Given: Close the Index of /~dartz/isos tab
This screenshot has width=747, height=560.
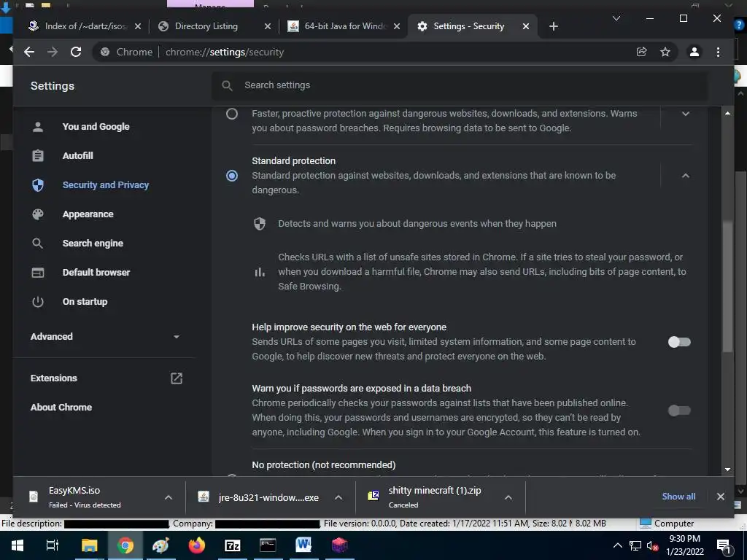Looking at the screenshot, I should (x=138, y=26).
